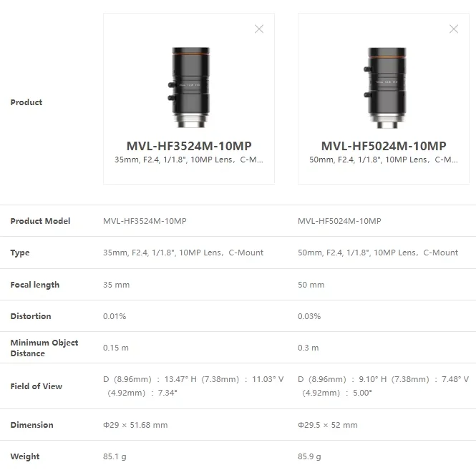The image size is (476, 470).
Task: Open the MVL-HF5024M-10MP lens product image
Action: coord(385,88)
